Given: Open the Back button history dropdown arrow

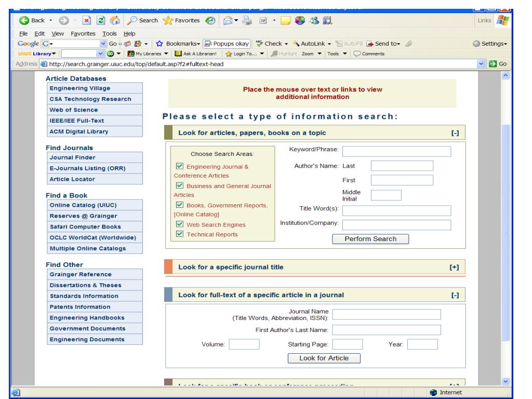Looking at the screenshot, I should 51,20.
